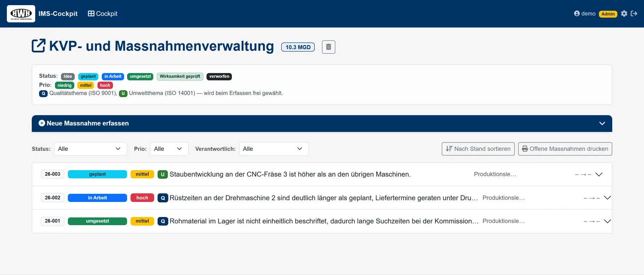The width and height of the screenshot is (644, 275).
Task: Click the 'hoch' priority legend badge
Action: click(x=105, y=85)
